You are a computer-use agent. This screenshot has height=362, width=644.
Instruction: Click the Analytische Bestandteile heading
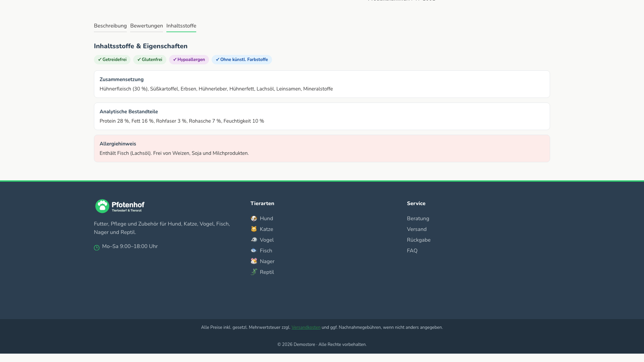click(x=129, y=112)
